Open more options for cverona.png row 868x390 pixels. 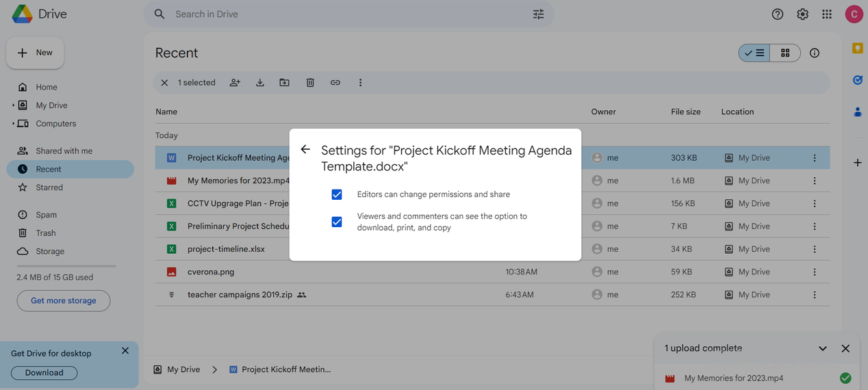[815, 272]
